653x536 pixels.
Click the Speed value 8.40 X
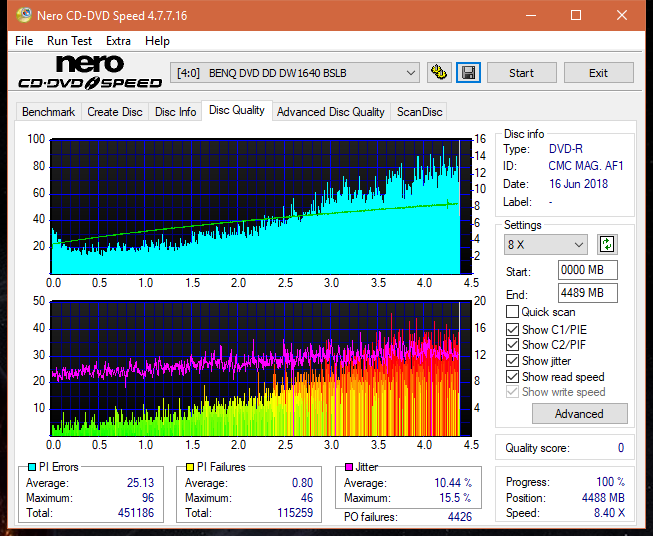(x=609, y=513)
